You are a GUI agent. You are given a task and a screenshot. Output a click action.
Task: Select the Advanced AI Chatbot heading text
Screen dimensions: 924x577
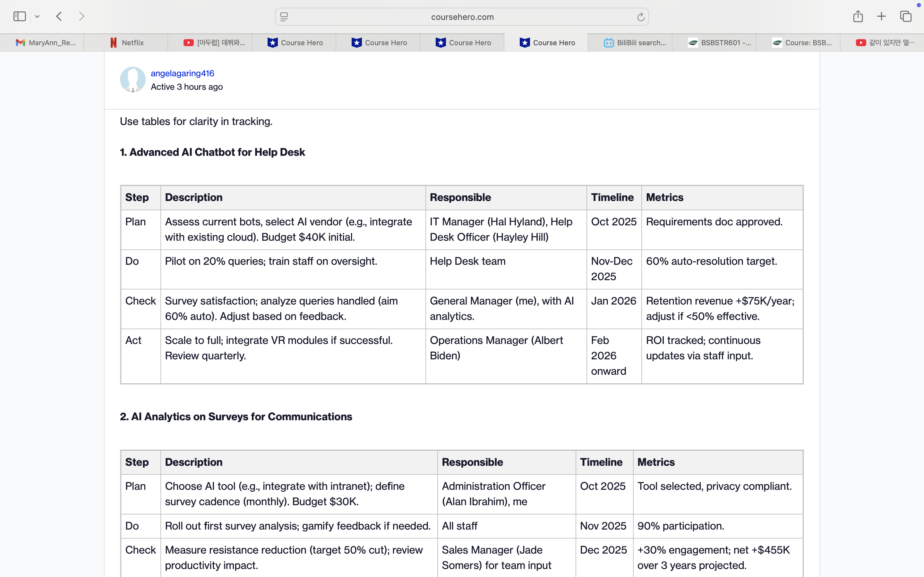pos(212,152)
